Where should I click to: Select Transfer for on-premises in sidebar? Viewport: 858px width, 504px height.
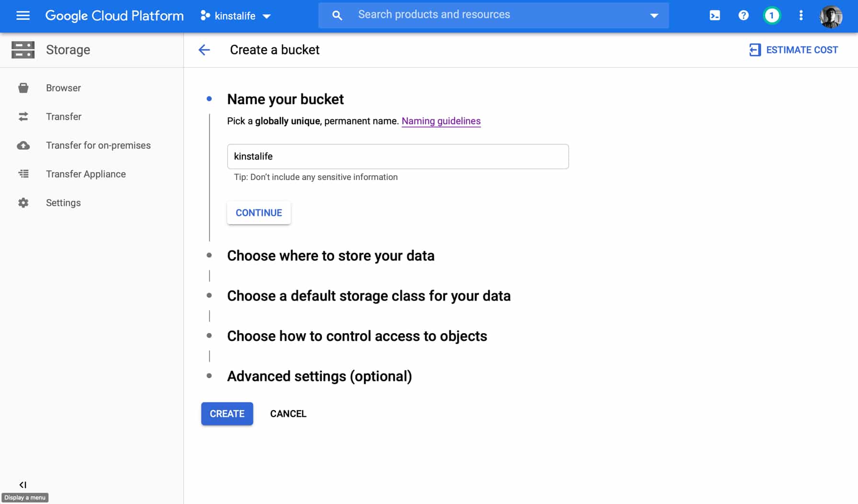click(x=98, y=145)
